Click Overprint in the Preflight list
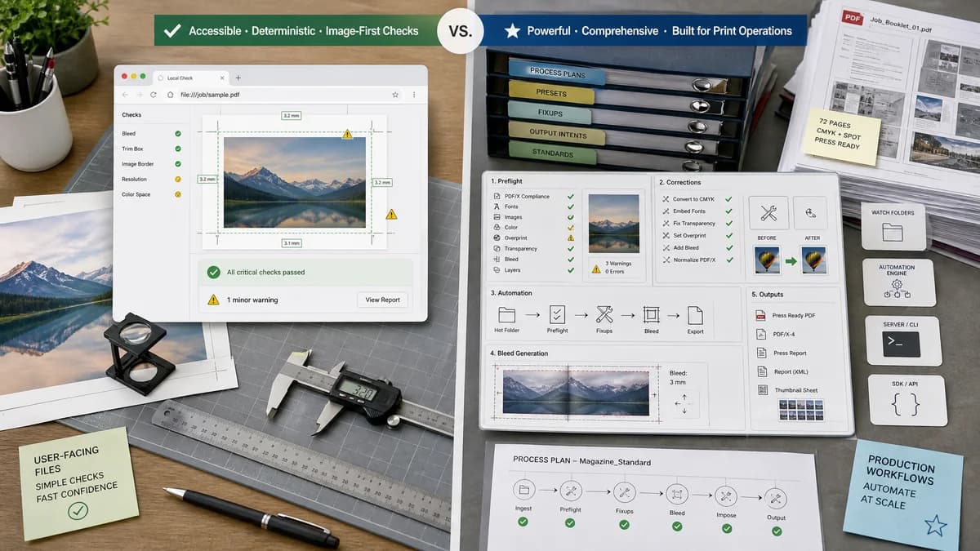 535,238
